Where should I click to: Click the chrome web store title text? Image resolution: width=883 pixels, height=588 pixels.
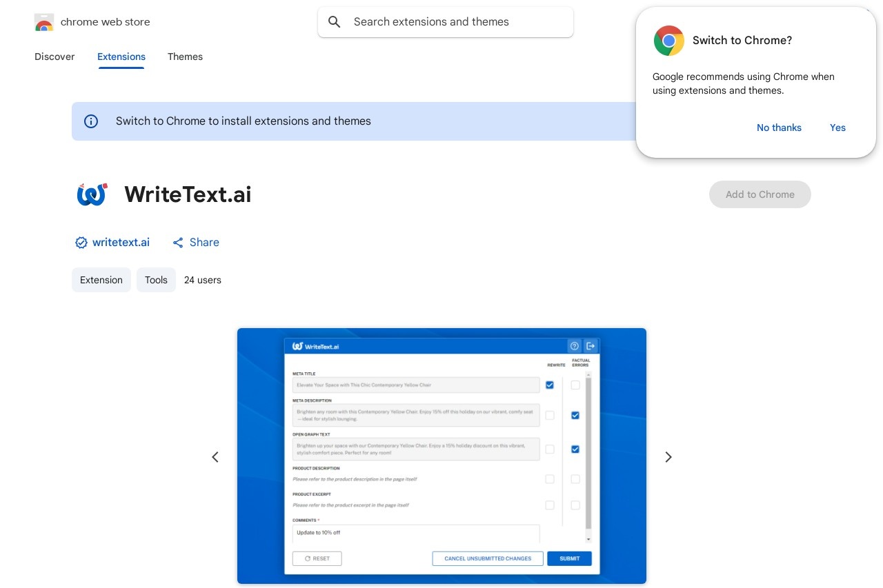click(106, 22)
